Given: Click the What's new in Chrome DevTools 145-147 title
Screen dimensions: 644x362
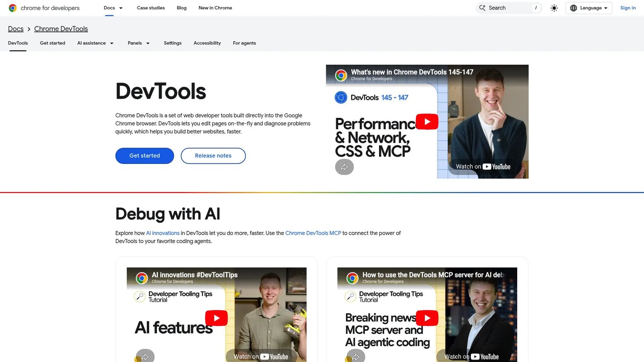Looking at the screenshot, I should coord(412,72).
